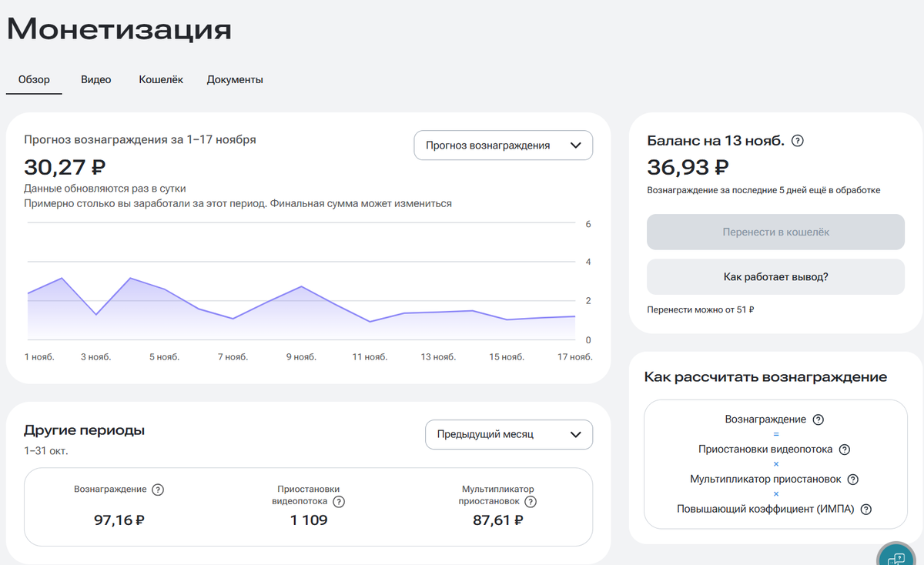Image resolution: width=924 pixels, height=565 pixels.
Task: Open help icon next to Повышающий коэффициент (ИМПА)
Action: click(866, 509)
